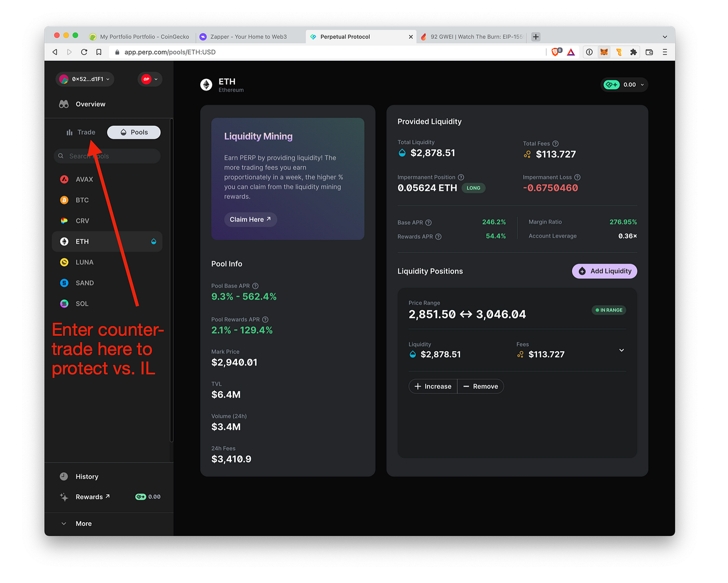The image size is (728, 583).
Task: Open the History page
Action: [x=79, y=476]
